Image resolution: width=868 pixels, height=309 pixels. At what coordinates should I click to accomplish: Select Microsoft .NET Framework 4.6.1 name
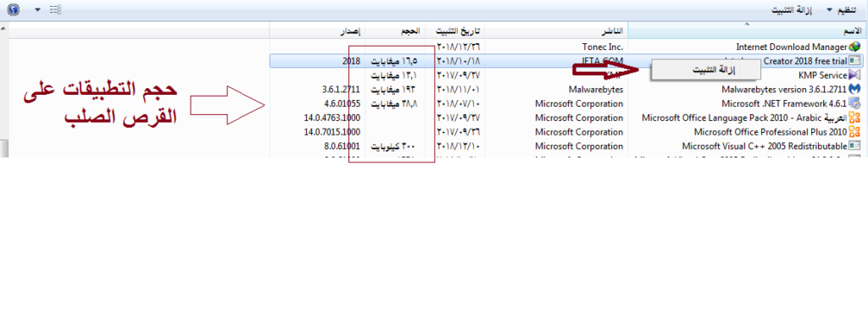[784, 103]
